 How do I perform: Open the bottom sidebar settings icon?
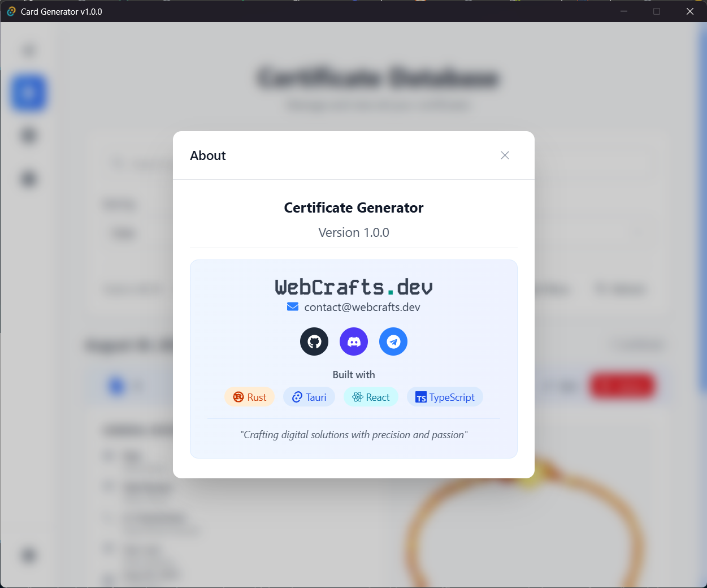pos(28,556)
